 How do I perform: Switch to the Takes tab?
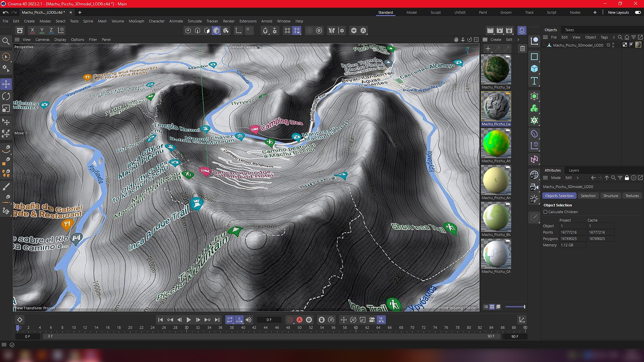(x=570, y=30)
